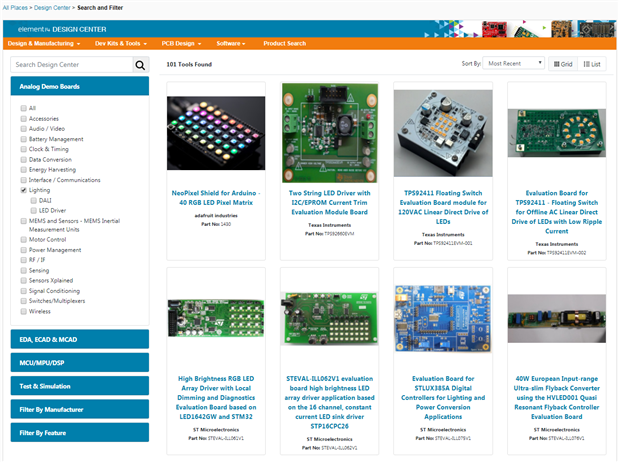Open TPS92411 120VAC Linear Direct Drive link
The image size is (619, 462).
[x=443, y=207]
